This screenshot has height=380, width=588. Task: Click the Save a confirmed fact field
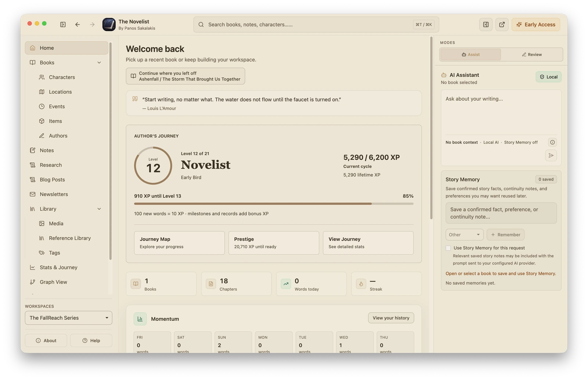pos(501,213)
